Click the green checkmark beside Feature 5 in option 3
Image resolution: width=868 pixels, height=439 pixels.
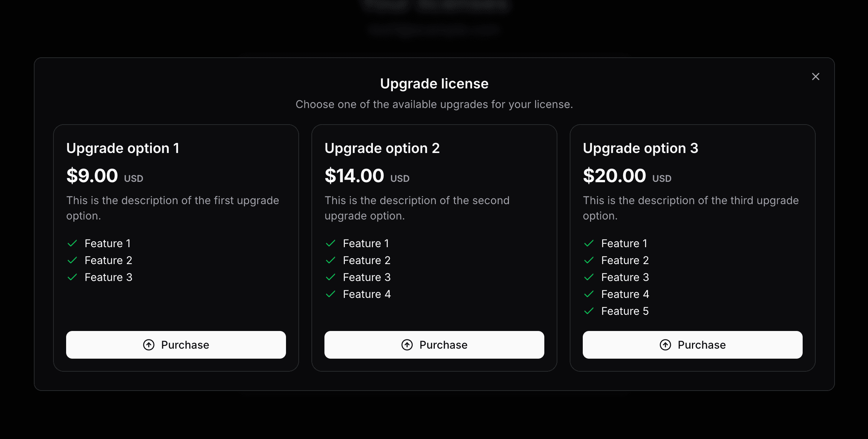tap(589, 311)
